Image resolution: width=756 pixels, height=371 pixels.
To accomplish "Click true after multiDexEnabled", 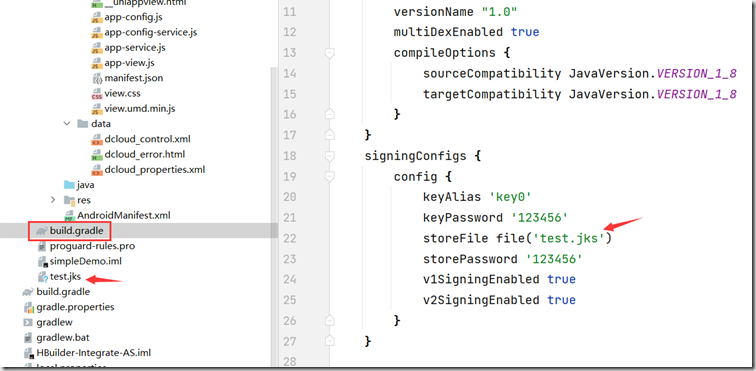I will (525, 32).
